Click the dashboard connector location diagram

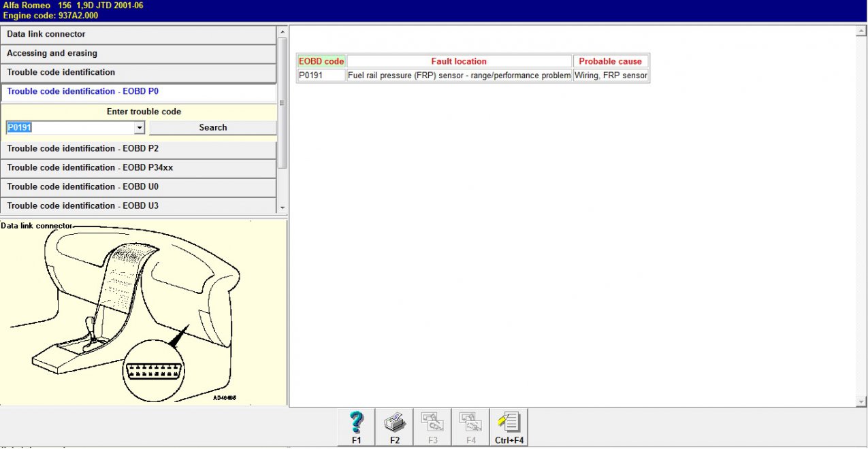point(143,313)
